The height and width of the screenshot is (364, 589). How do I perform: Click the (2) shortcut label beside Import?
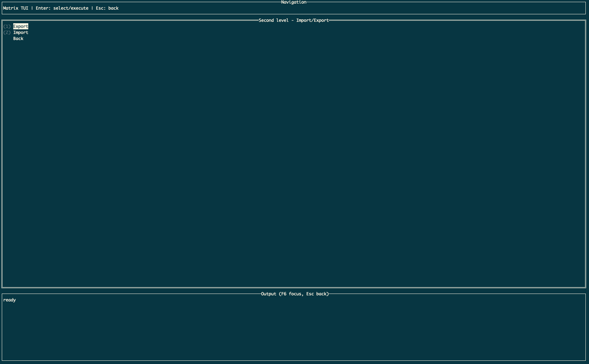(7, 33)
